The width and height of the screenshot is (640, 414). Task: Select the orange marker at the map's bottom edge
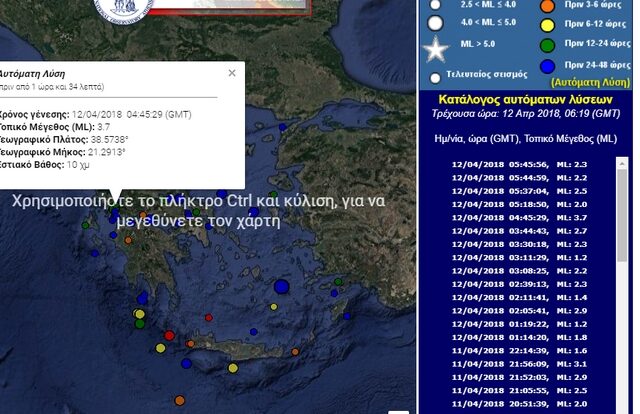180,401
